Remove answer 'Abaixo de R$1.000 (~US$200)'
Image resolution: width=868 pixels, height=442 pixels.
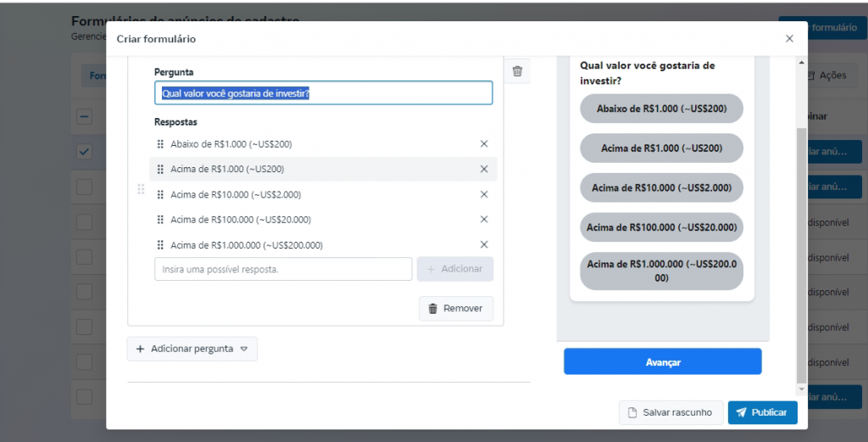[x=484, y=144]
